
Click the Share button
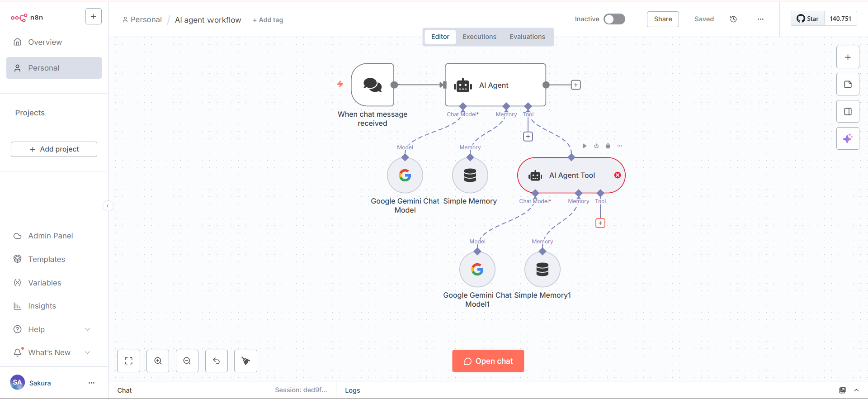point(663,19)
